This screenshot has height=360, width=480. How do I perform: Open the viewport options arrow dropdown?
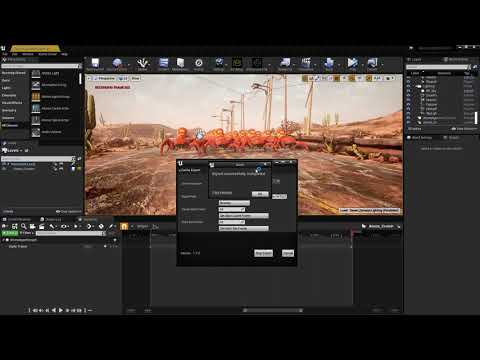pyautogui.click(x=89, y=78)
